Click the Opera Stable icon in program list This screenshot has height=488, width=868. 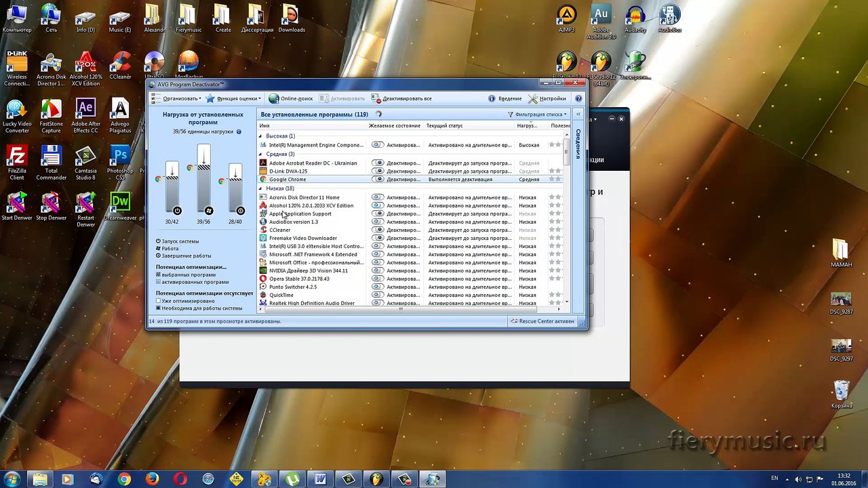point(263,279)
